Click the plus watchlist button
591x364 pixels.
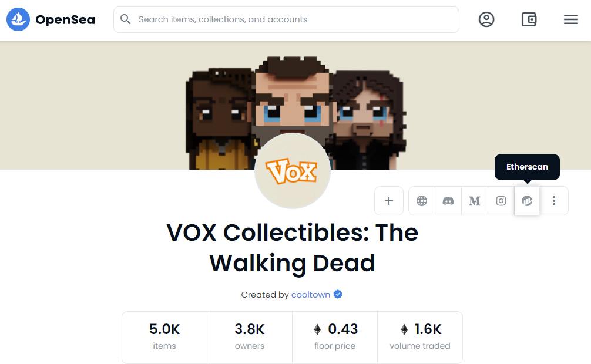388,201
